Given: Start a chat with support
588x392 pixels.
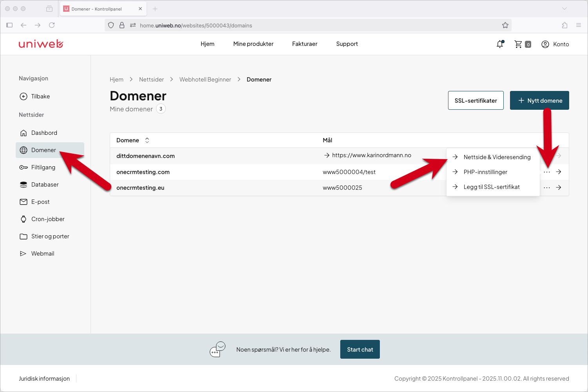Looking at the screenshot, I should click(360, 349).
